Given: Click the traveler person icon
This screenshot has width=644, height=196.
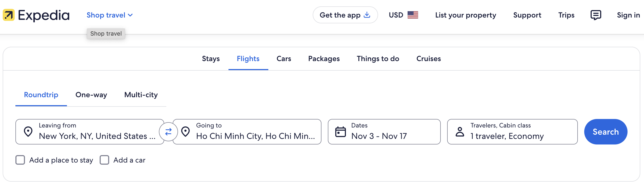Looking at the screenshot, I should click(x=460, y=131).
